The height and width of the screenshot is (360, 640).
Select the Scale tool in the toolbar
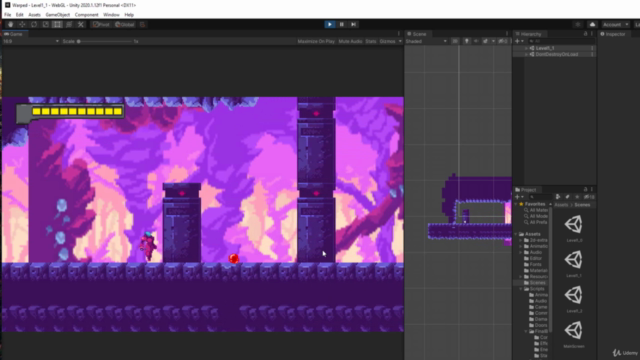tap(46, 24)
